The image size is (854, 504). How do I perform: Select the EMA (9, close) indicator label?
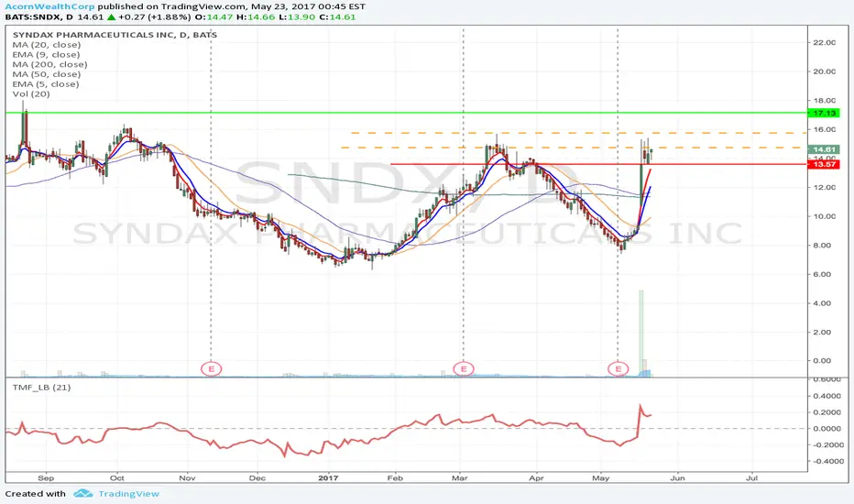[x=47, y=54]
